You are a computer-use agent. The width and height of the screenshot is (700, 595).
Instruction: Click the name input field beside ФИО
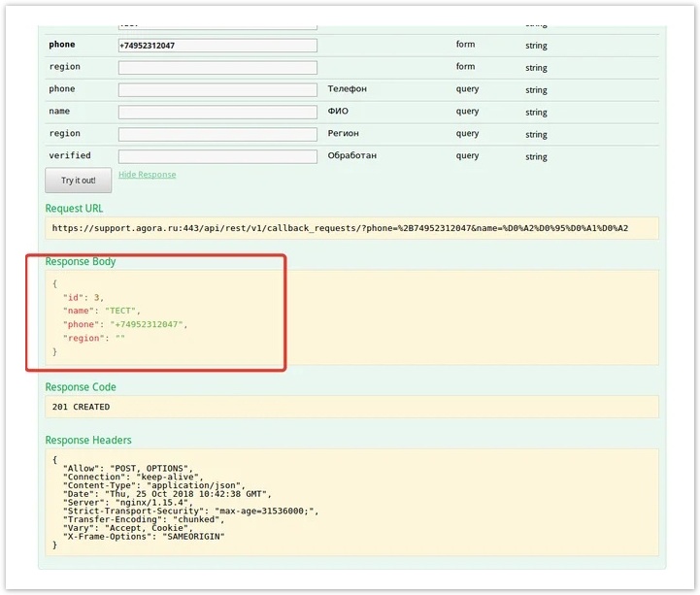click(217, 112)
